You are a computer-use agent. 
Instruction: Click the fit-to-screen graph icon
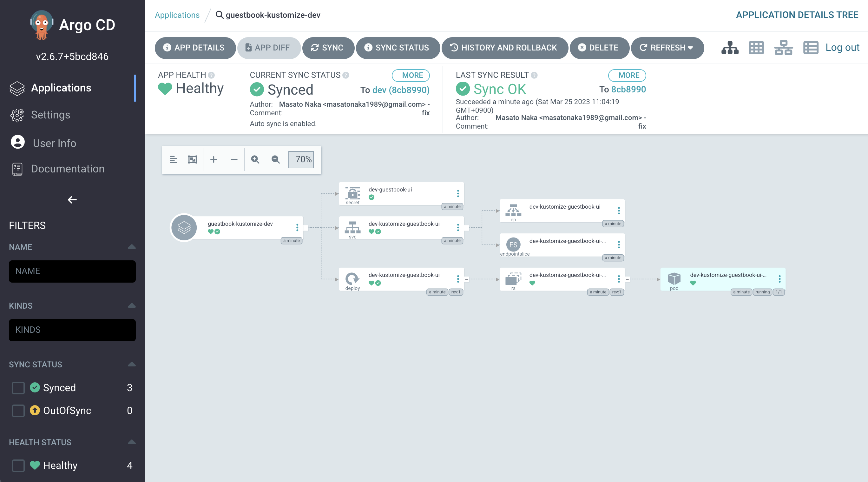click(192, 159)
